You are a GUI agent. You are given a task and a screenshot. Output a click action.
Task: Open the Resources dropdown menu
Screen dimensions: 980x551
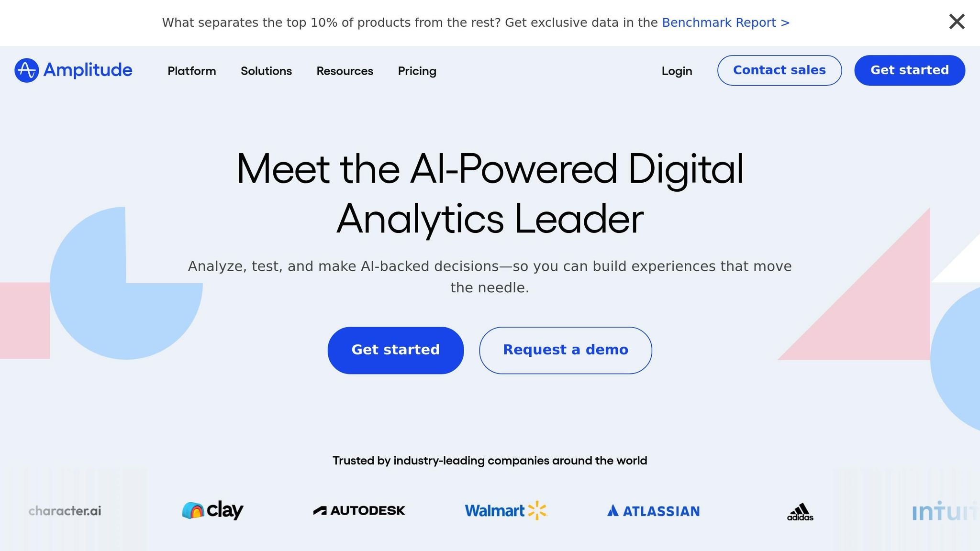345,71
